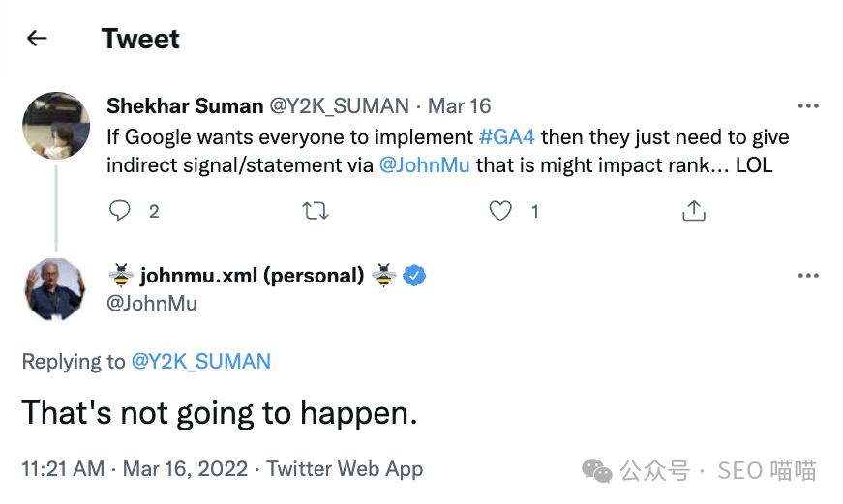
Task: Click the @Y2K_SUMAN handle beside Shekhar's name
Action: tap(338, 105)
